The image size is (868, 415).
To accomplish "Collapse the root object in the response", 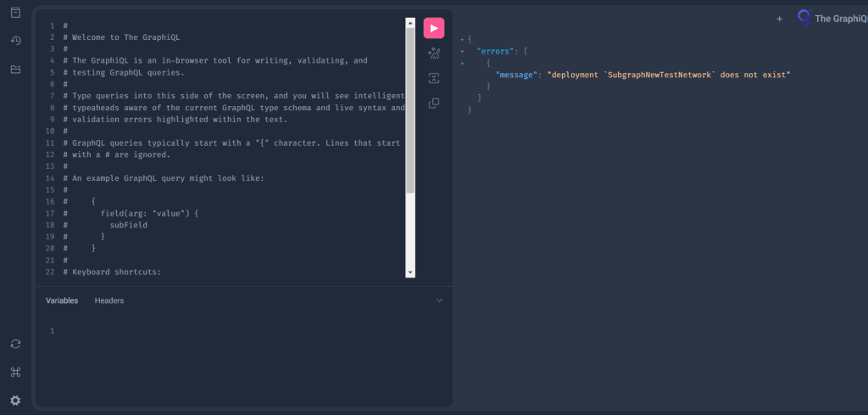I will [462, 40].
